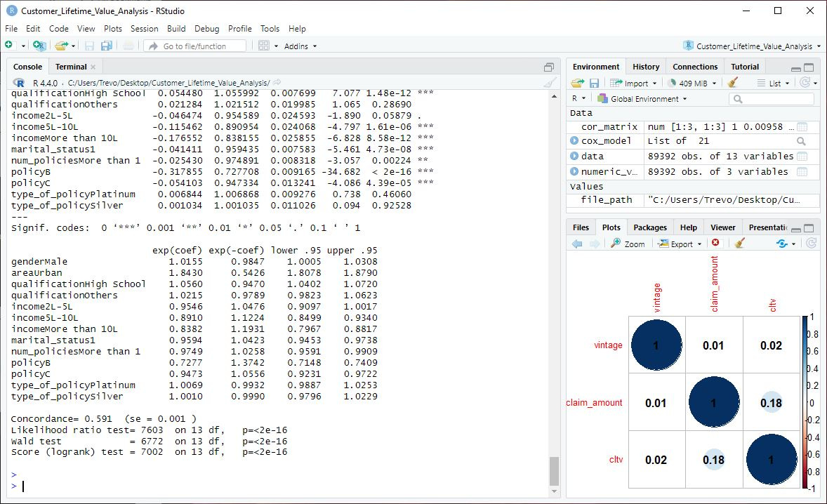Image resolution: width=827 pixels, height=504 pixels.
Task: Open the Build menu
Action: [176, 29]
